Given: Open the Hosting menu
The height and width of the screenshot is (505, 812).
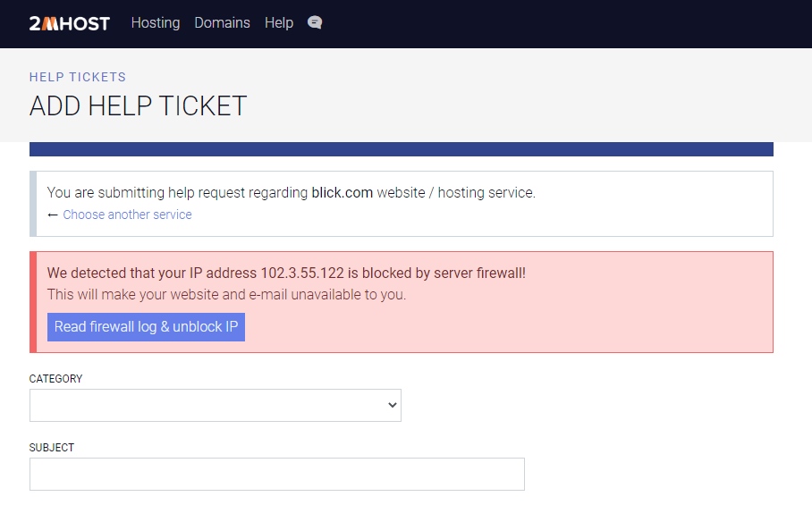Looking at the screenshot, I should (x=156, y=23).
